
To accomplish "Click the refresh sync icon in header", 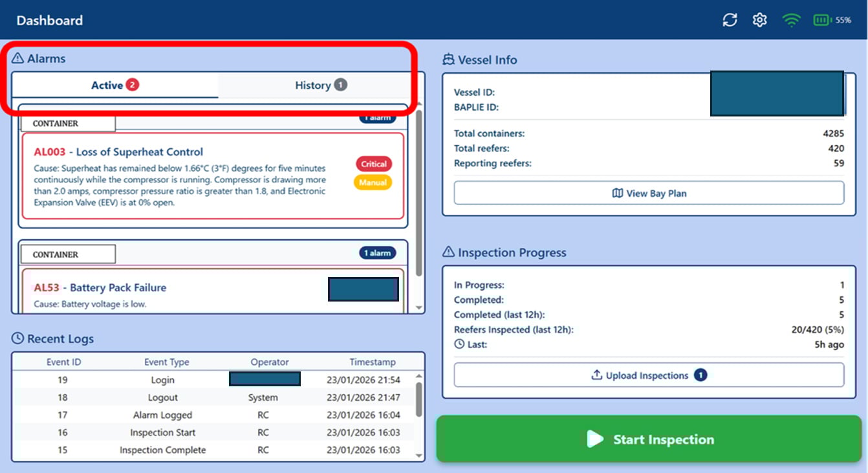I will click(x=730, y=20).
